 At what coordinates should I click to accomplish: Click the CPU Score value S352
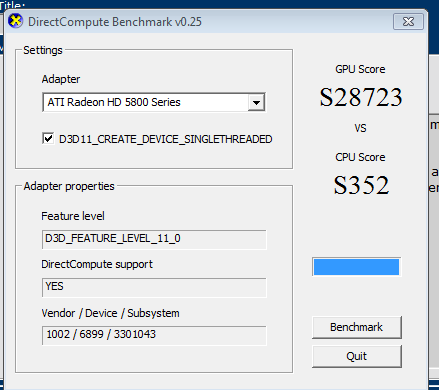coord(361,185)
